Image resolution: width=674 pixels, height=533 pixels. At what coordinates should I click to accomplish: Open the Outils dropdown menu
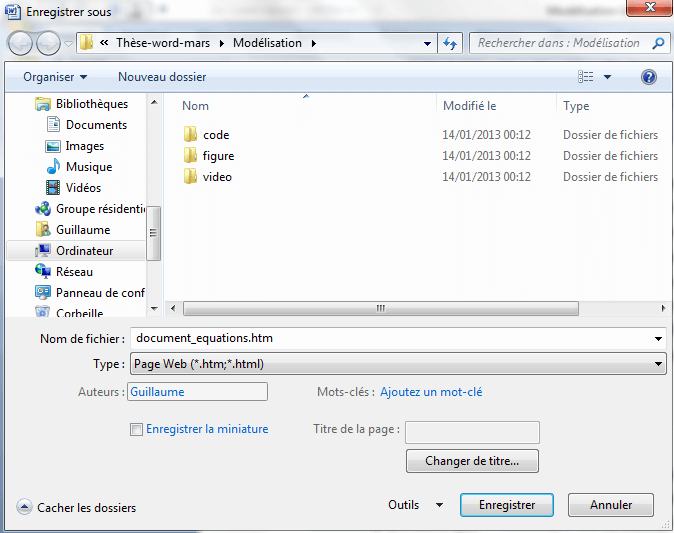(x=415, y=506)
